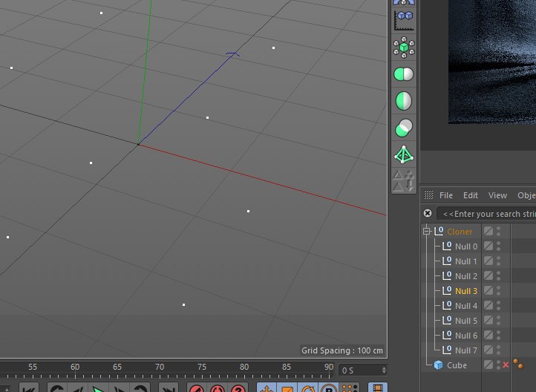Click the red X on Cube row

pyautogui.click(x=506, y=365)
